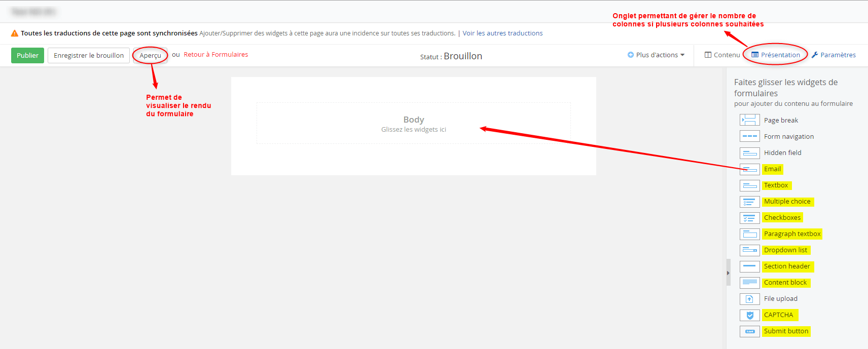Switch to the Contenu tab

click(722, 55)
